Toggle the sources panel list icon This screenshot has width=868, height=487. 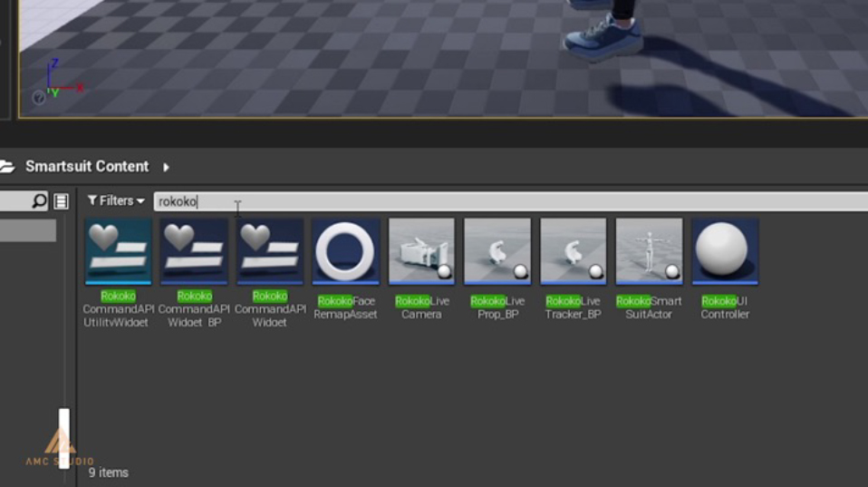point(61,201)
